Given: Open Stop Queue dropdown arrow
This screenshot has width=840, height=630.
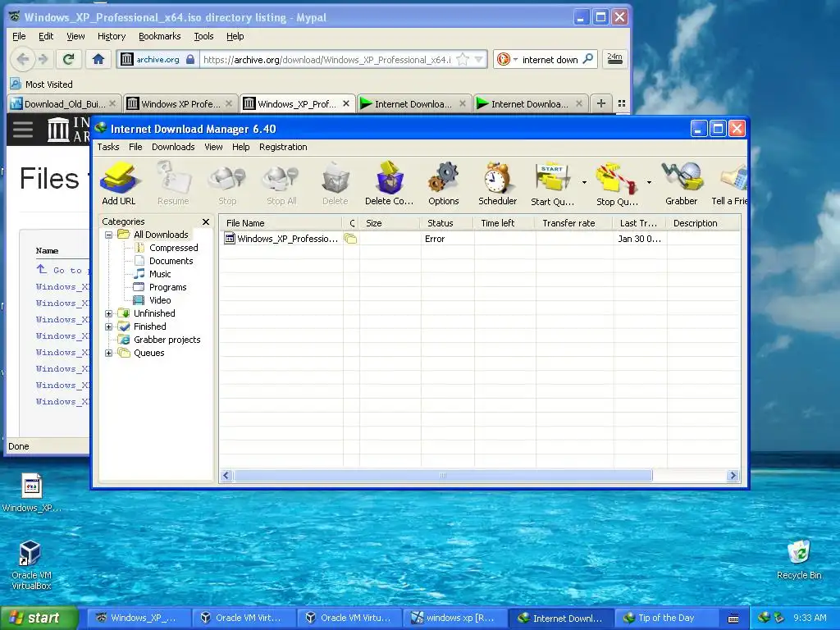Looking at the screenshot, I should point(649,183).
